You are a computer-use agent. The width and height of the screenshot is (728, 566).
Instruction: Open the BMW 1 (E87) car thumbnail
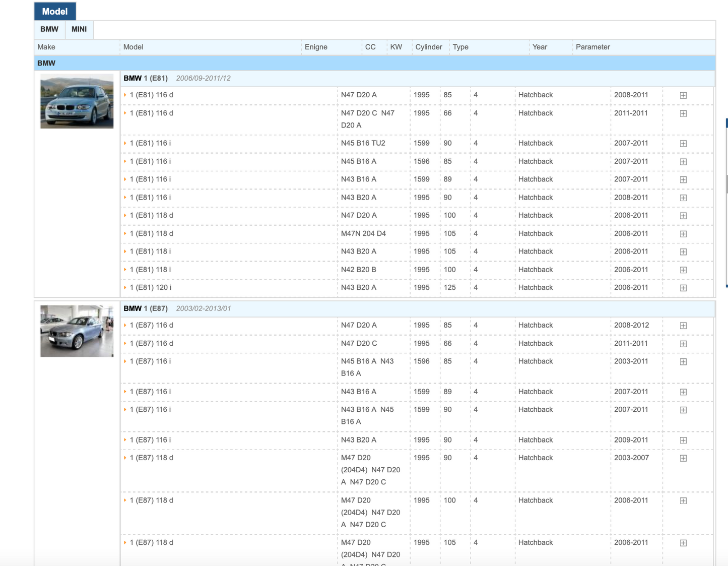[77, 331]
